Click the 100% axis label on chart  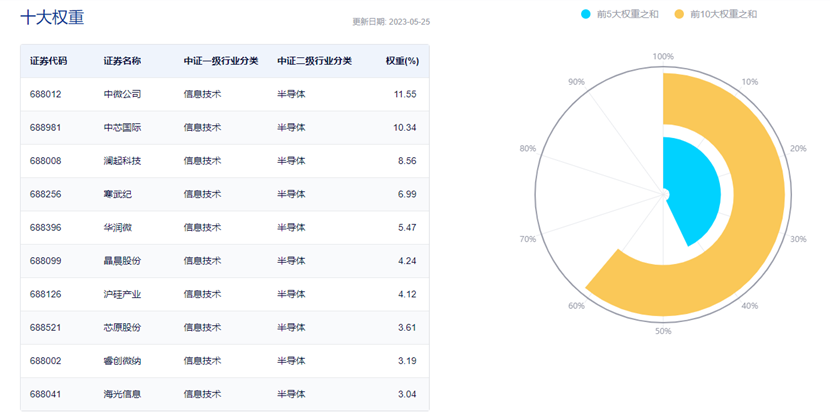click(663, 57)
